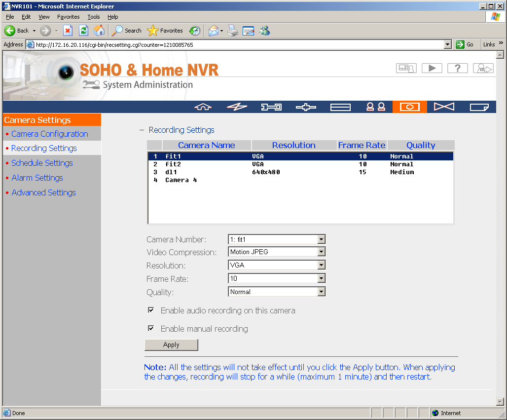Click the page scrollbar down arrow
Screen dimensions: 507x420
[x=500, y=402]
